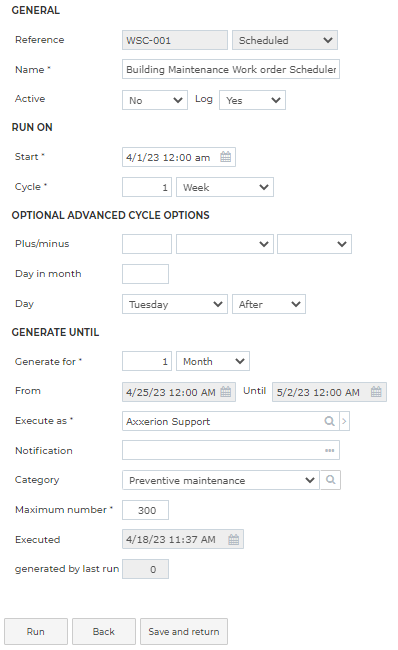
Task: Click the Execute as label
Action: tap(44, 420)
